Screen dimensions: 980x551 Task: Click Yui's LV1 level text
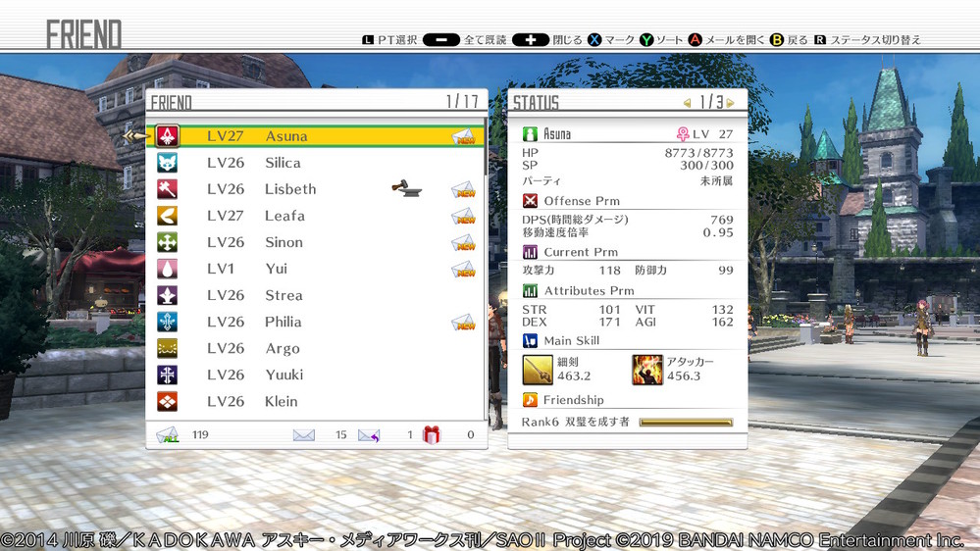pos(221,269)
